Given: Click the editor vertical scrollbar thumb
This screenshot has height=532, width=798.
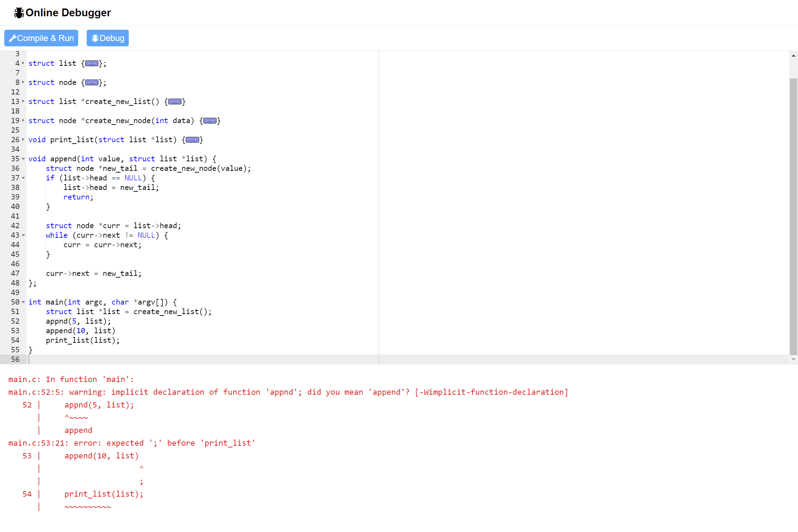Looking at the screenshot, I should [793, 216].
